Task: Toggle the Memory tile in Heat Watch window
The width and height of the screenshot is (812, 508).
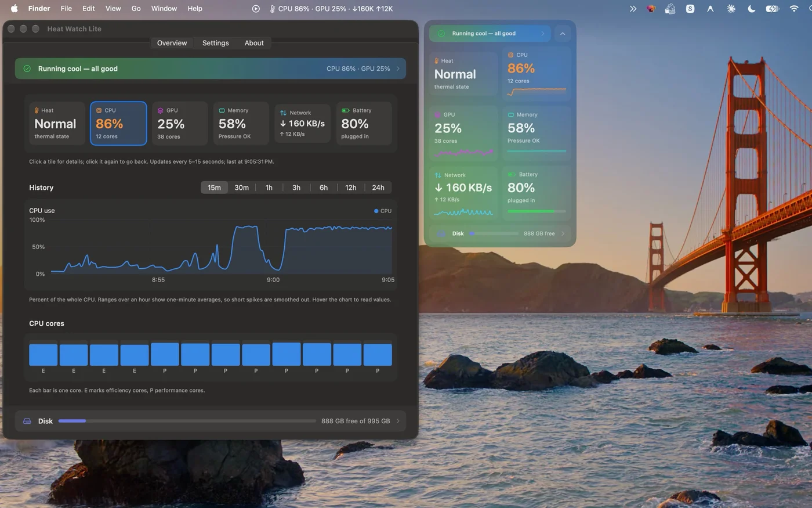Action: pyautogui.click(x=241, y=123)
